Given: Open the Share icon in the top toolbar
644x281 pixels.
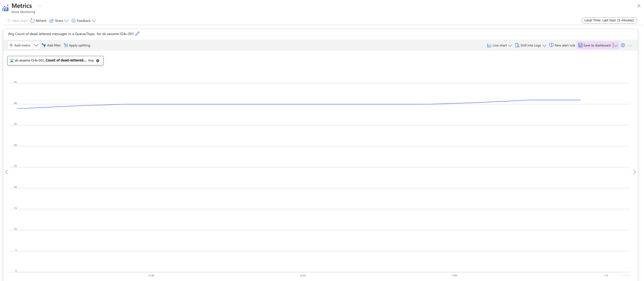Looking at the screenshot, I should (51, 20).
